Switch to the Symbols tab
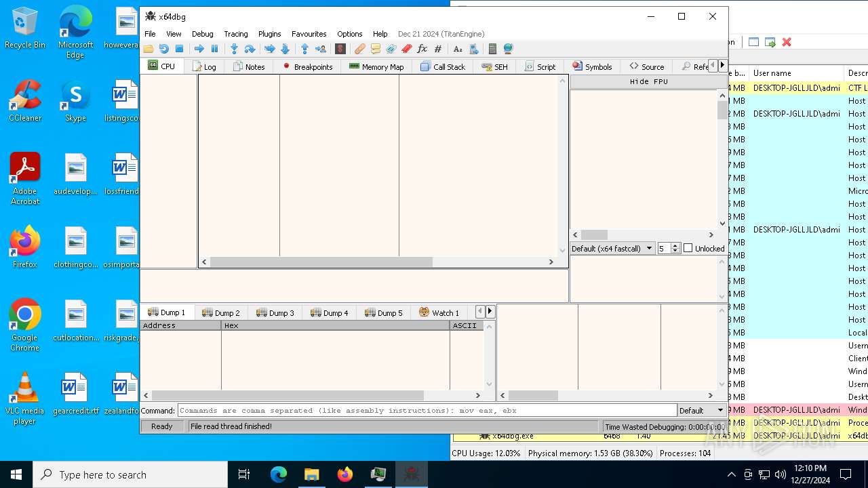The width and height of the screenshot is (868, 488). click(592, 66)
